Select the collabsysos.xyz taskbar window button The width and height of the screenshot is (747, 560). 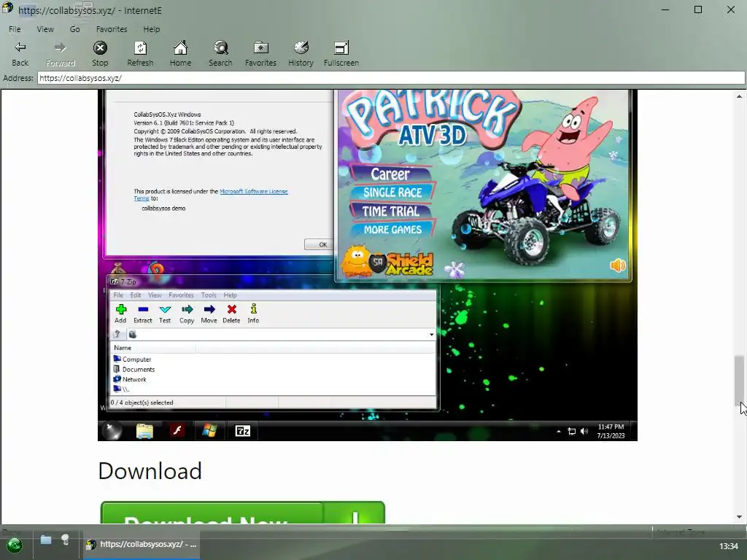pos(142,544)
